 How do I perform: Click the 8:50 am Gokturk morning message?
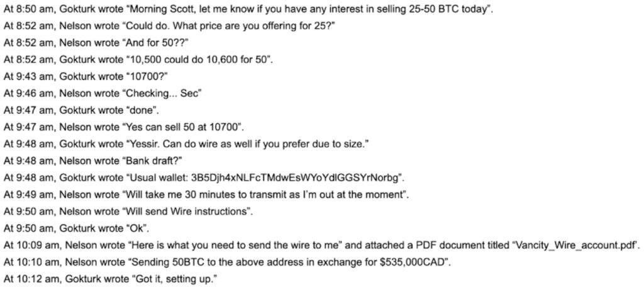point(248,9)
